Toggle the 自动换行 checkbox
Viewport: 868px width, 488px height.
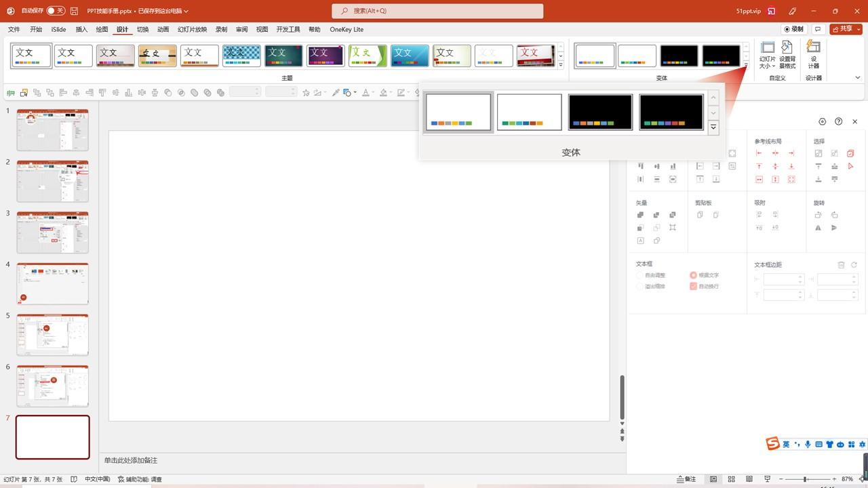pyautogui.click(x=693, y=286)
